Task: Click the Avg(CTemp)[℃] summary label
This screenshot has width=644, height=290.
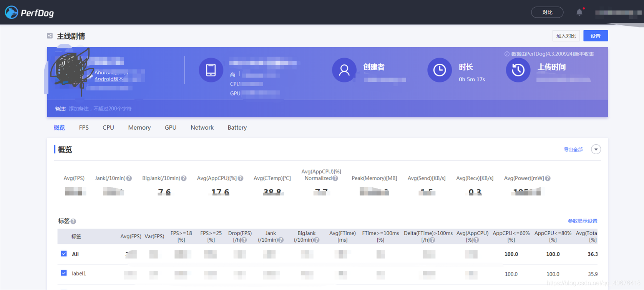Action: 272,178
